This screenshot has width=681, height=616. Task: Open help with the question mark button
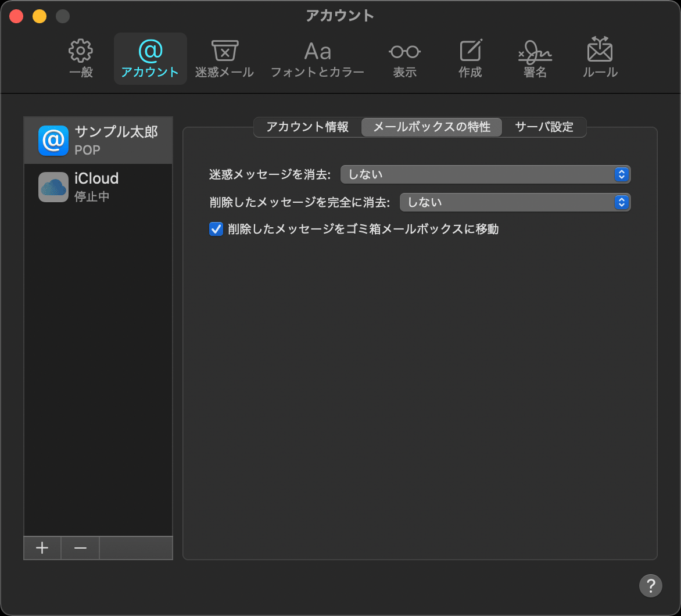click(x=650, y=585)
